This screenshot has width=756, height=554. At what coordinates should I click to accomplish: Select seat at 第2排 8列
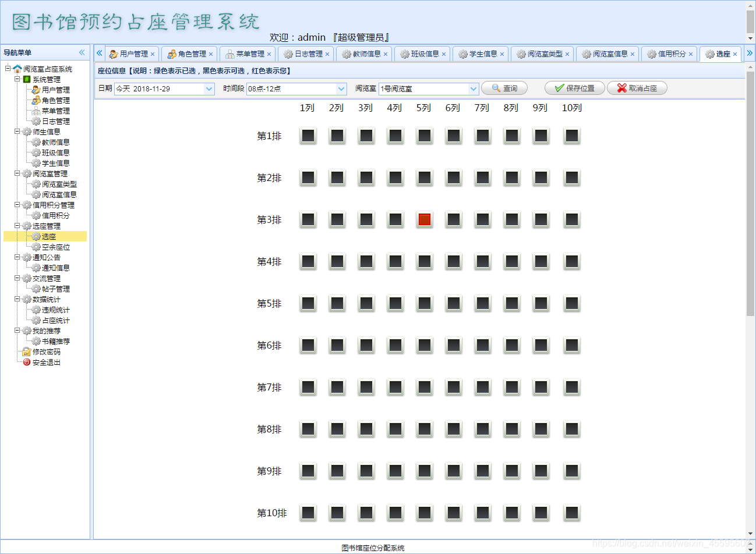pos(512,178)
